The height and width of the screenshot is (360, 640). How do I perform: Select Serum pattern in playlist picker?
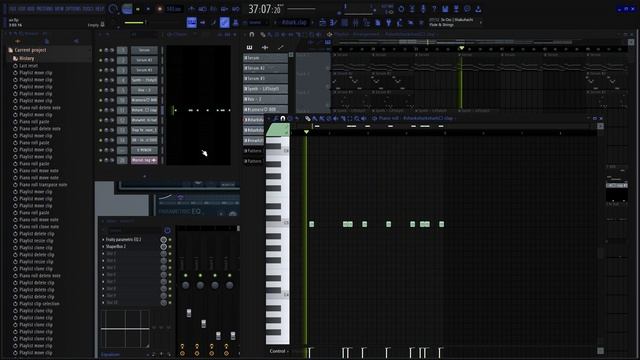265,58
